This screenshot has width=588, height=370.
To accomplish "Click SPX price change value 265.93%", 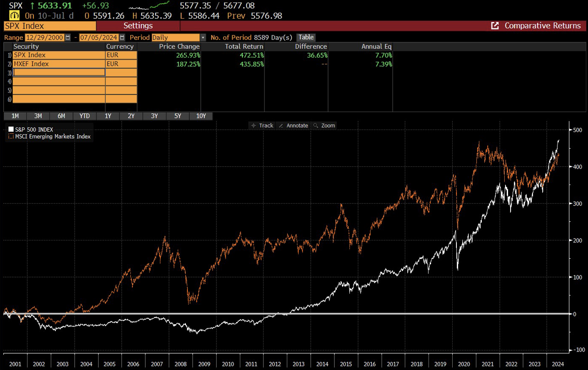I will [x=188, y=55].
